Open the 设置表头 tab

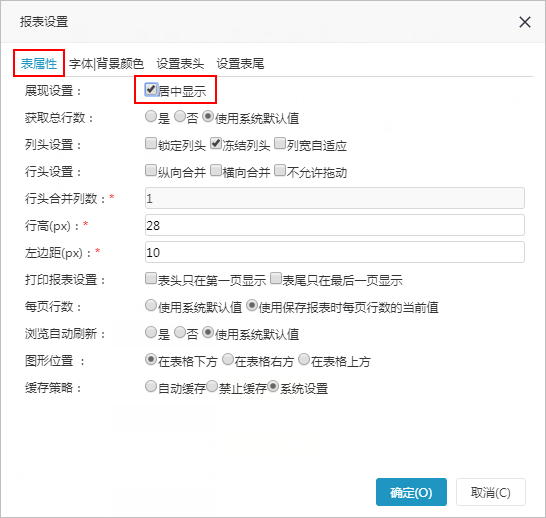pos(180,64)
